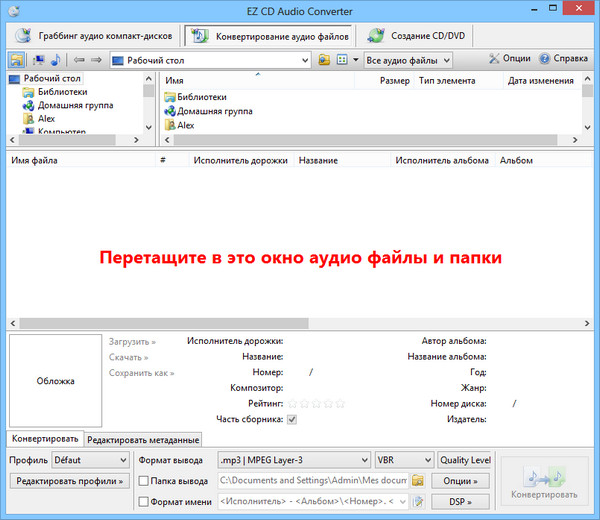Click the large Конвертировать button
The width and height of the screenshot is (600, 520).
[x=544, y=483]
